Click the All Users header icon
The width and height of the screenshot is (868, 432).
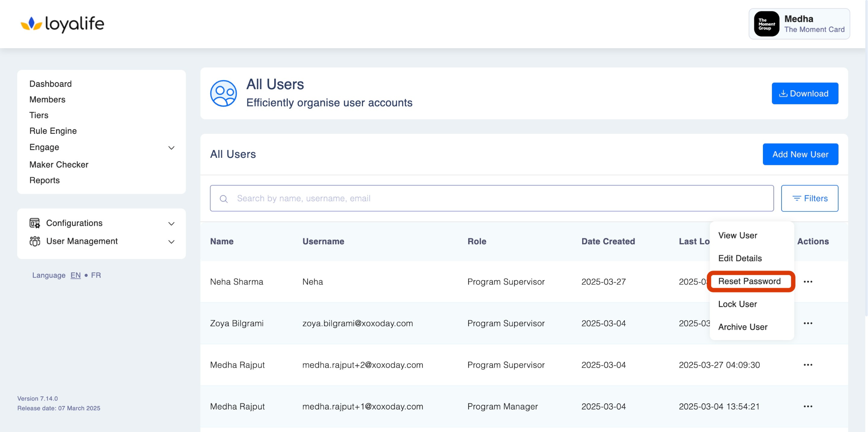coord(223,93)
